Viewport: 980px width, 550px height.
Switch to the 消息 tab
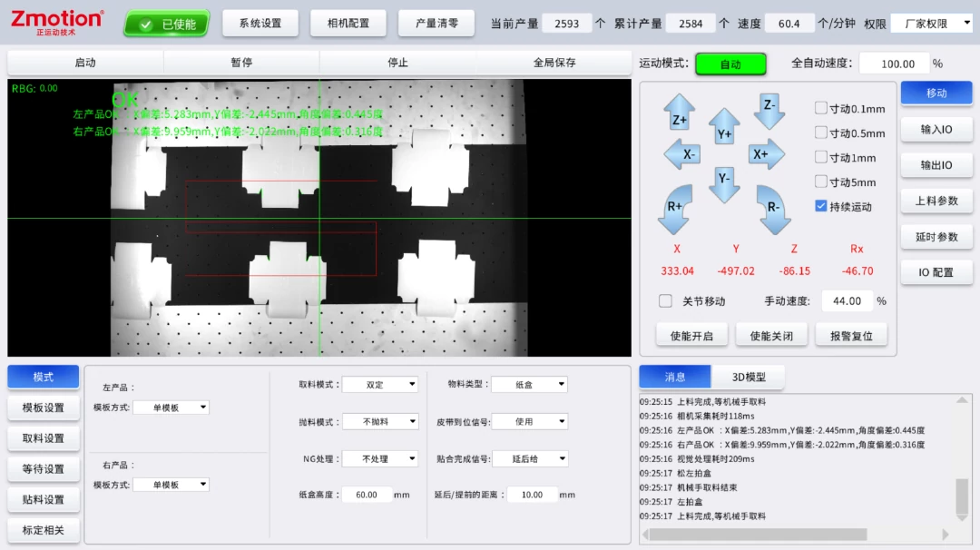pyautogui.click(x=675, y=377)
